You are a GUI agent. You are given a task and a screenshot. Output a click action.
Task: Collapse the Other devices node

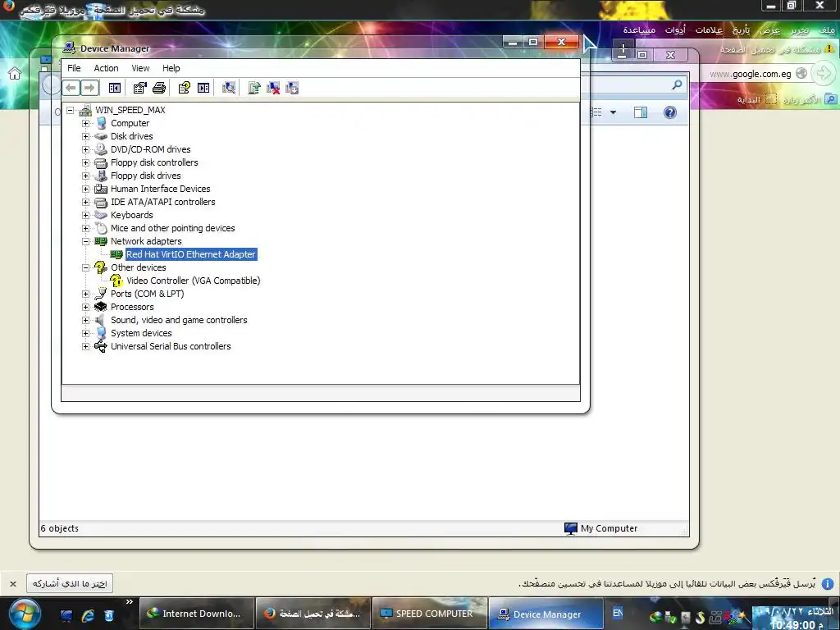(85, 268)
